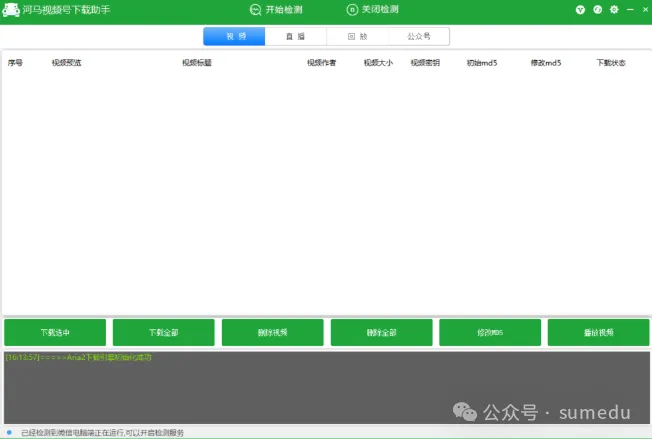Click the 下载选中 button

coord(55,332)
